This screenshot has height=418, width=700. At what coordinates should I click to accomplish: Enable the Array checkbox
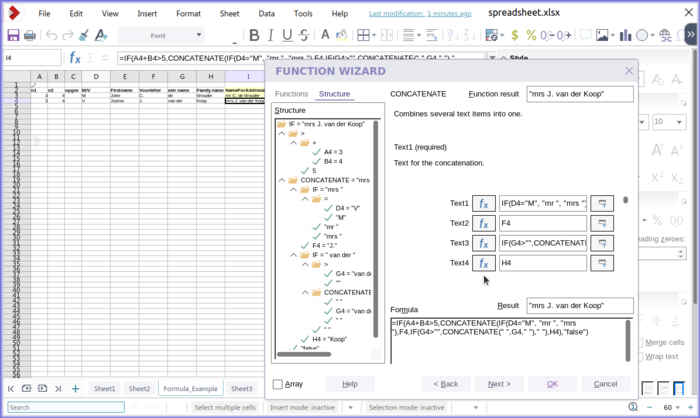tap(279, 384)
